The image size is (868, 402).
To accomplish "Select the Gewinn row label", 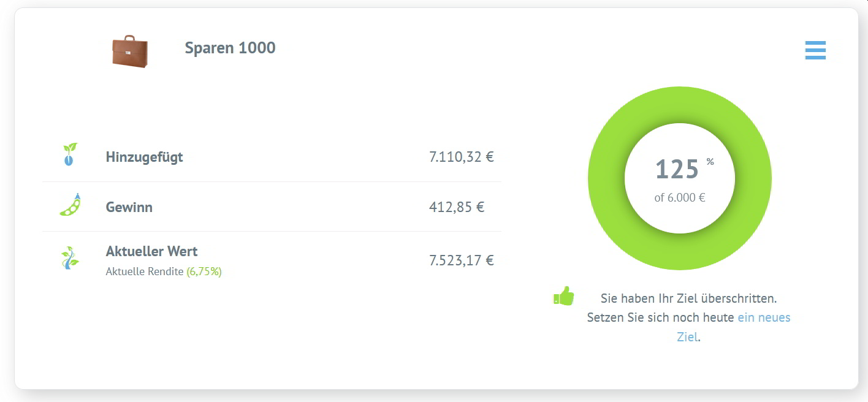I will (x=129, y=207).
